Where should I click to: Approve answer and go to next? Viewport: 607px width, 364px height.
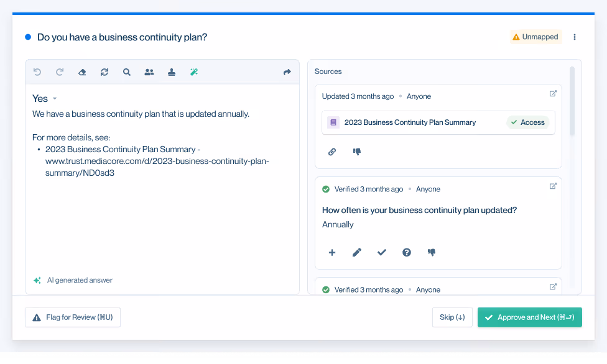point(530,317)
